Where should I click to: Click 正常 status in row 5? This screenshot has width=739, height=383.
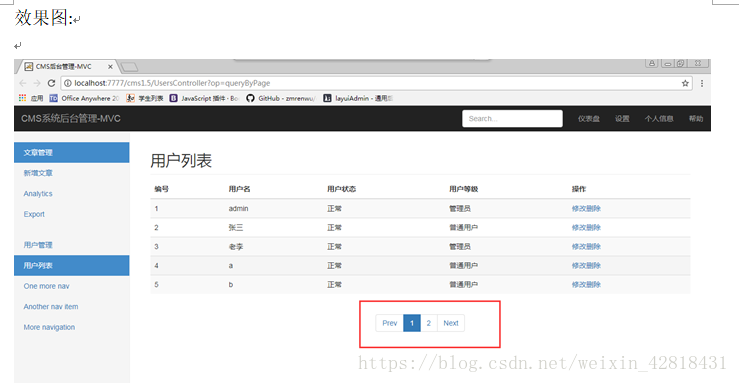coord(335,285)
